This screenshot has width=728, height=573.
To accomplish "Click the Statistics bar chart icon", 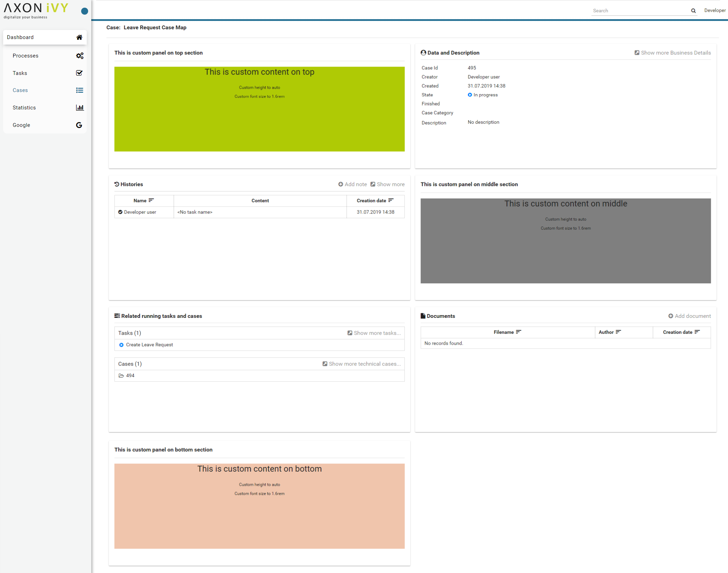I will click(79, 108).
